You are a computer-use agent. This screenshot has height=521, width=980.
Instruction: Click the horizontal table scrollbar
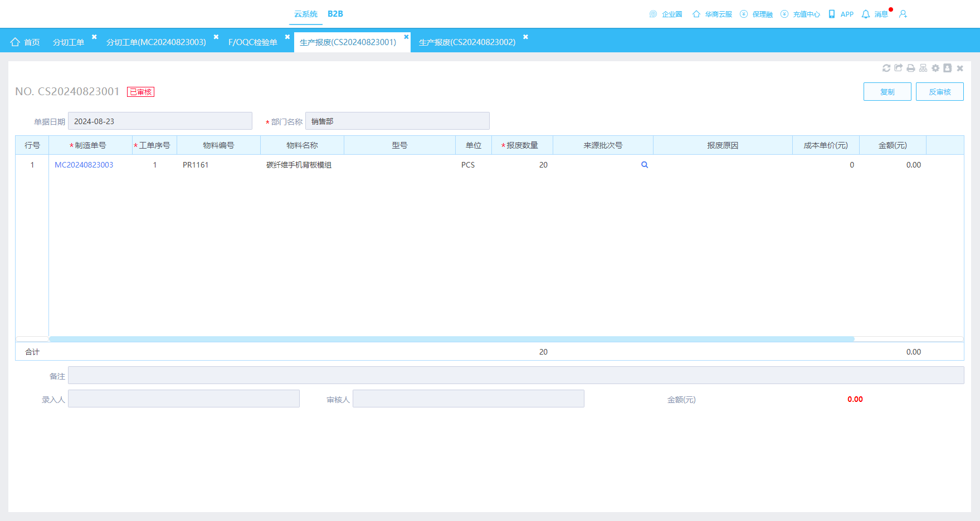pyautogui.click(x=451, y=339)
